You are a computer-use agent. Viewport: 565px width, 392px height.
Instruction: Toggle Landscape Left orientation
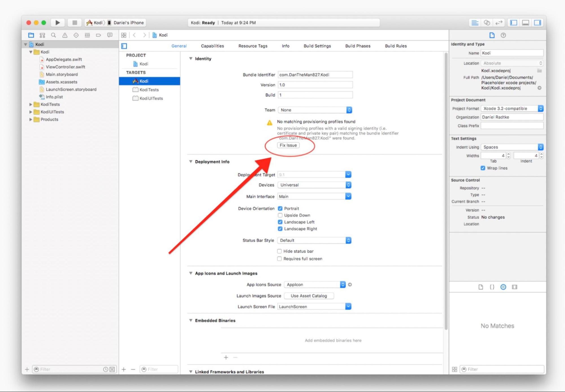[280, 222]
